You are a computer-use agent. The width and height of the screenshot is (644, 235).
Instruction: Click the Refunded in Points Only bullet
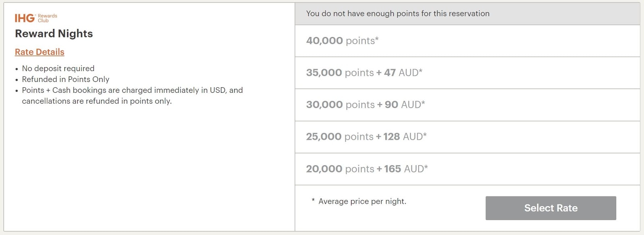point(66,80)
